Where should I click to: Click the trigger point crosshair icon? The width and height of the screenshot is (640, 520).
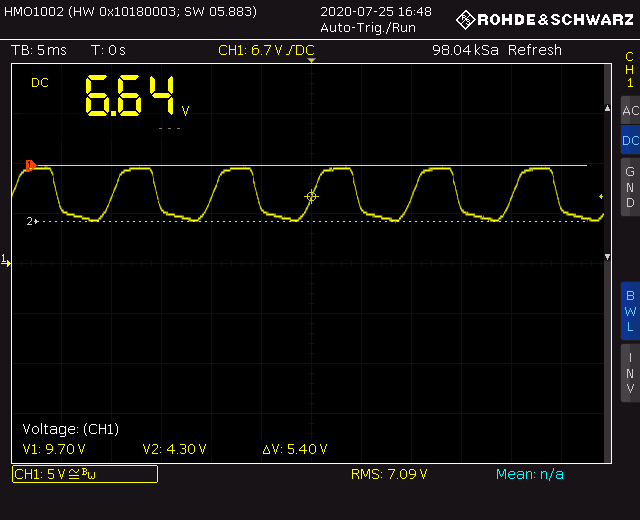click(x=311, y=197)
